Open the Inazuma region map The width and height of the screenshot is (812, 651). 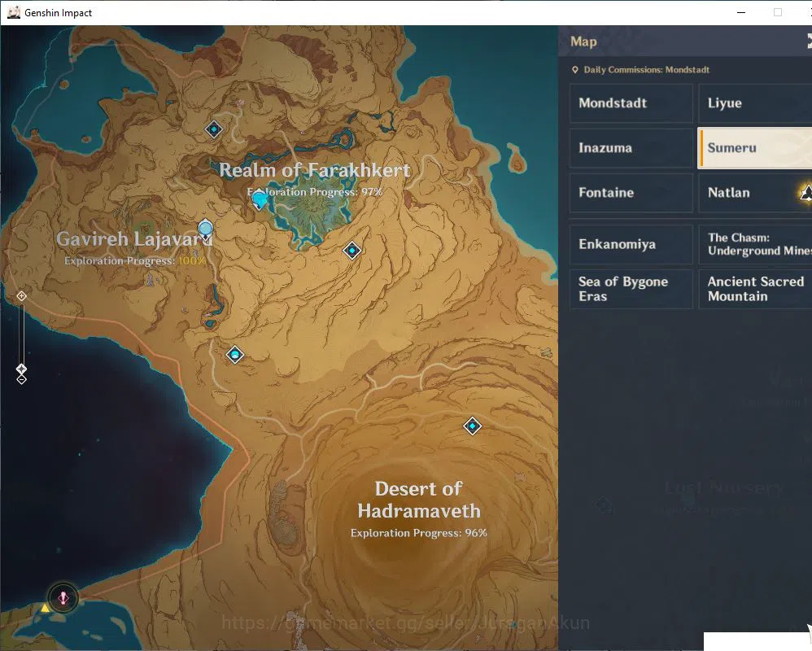(x=631, y=148)
